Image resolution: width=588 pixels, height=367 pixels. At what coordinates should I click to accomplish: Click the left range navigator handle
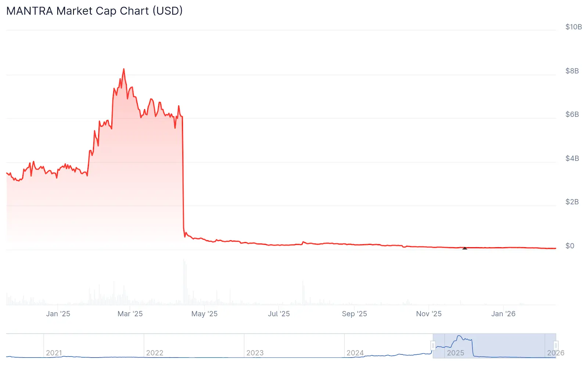433,346
